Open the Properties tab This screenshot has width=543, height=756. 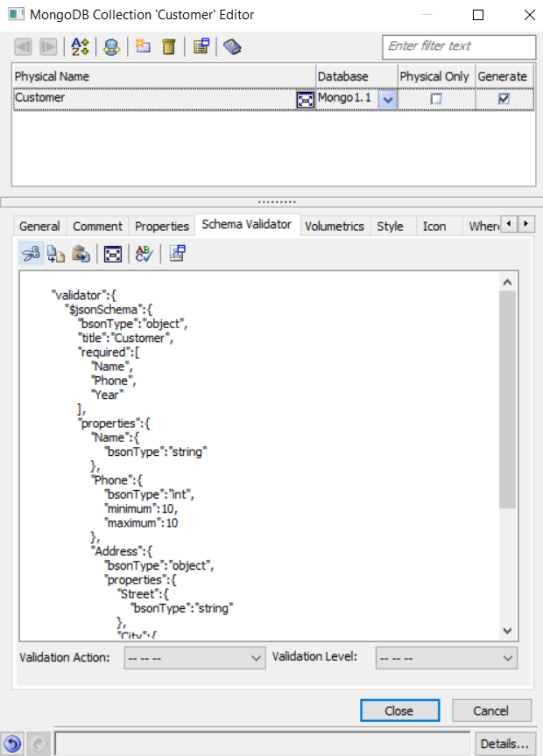162,226
